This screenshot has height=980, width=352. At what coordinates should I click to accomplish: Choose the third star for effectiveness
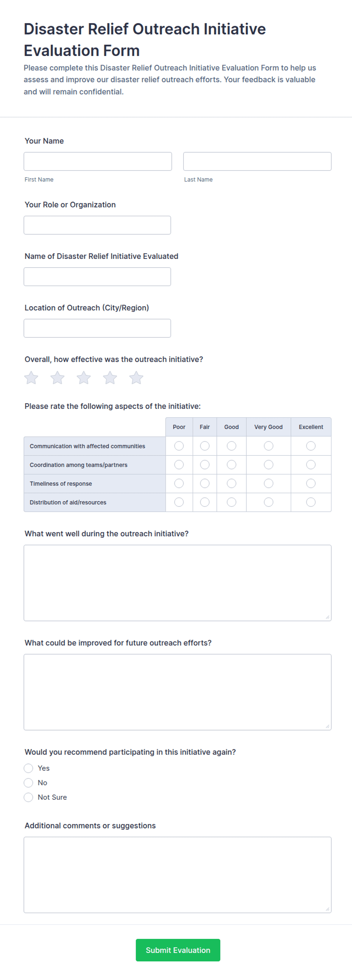point(84,378)
